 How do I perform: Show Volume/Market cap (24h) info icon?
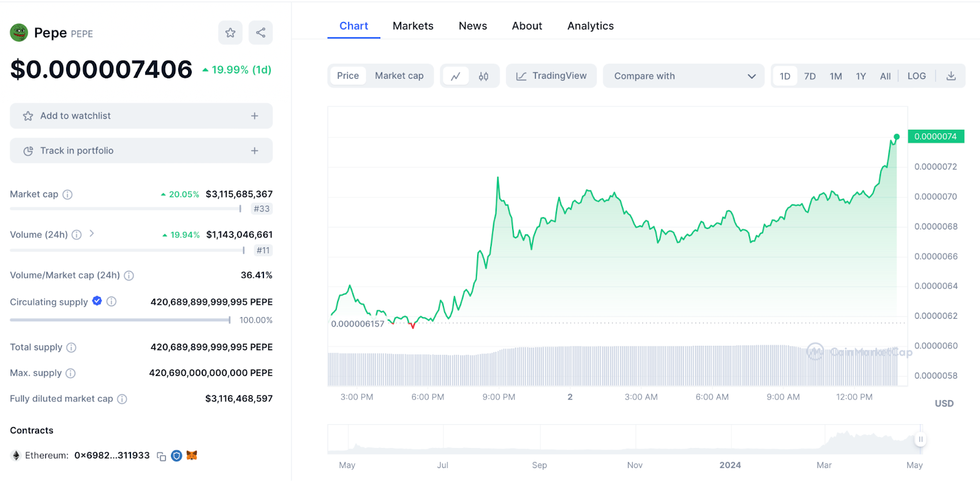(x=129, y=276)
